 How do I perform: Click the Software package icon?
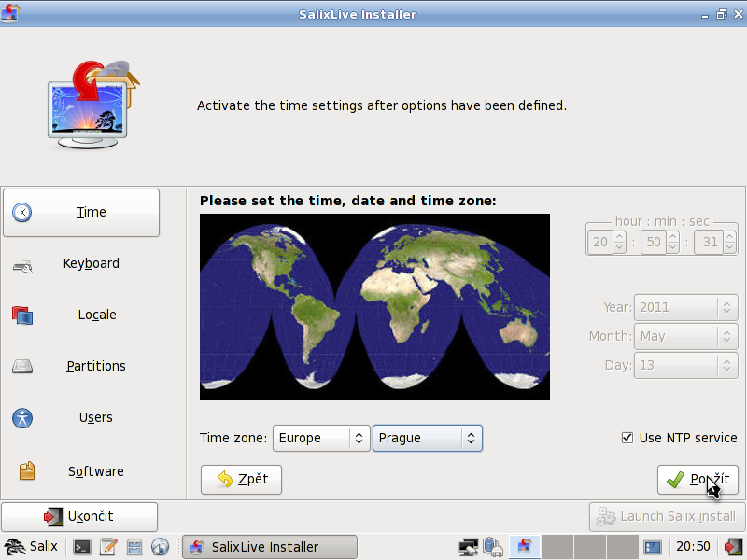click(27, 470)
